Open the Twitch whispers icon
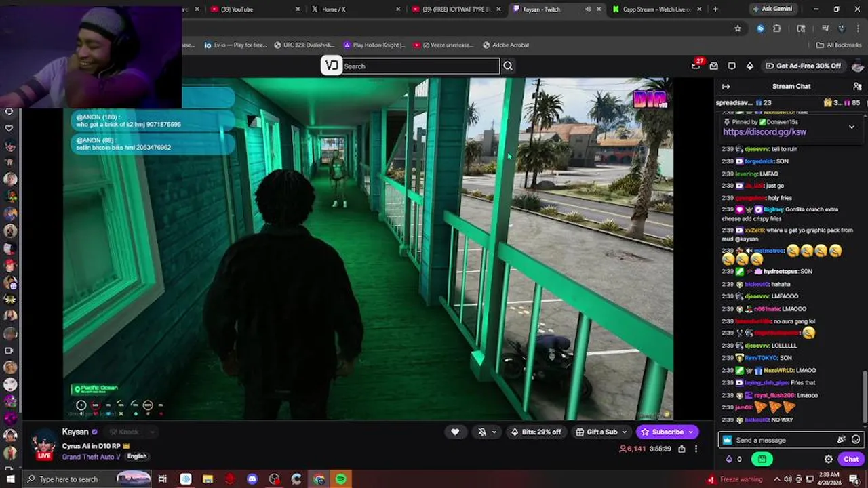This screenshot has width=868, height=488. [x=732, y=66]
